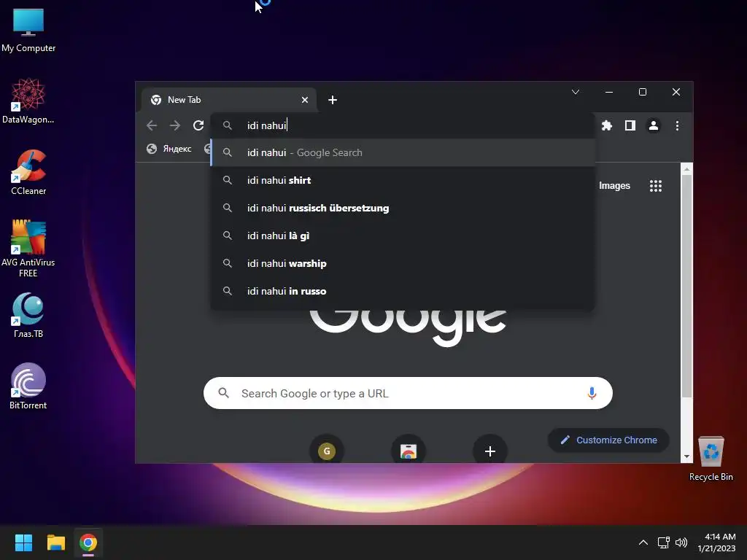Open the Google apps grid
Viewport: 747px width, 560px height.
(x=656, y=186)
